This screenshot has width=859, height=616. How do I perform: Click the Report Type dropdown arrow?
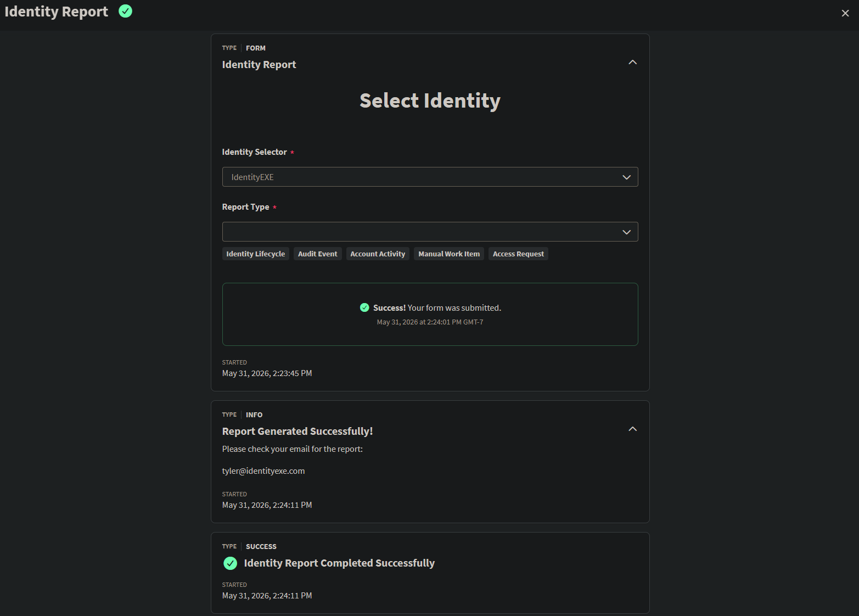(x=626, y=232)
